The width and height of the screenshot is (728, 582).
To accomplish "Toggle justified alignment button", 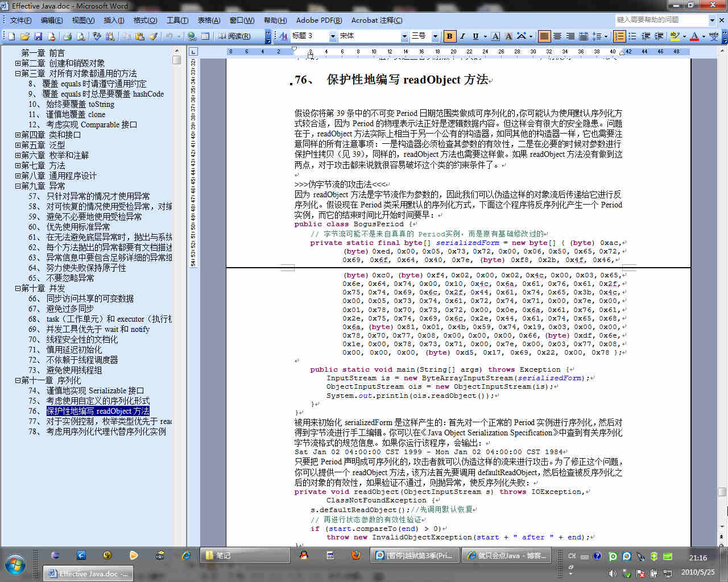I will (544, 36).
